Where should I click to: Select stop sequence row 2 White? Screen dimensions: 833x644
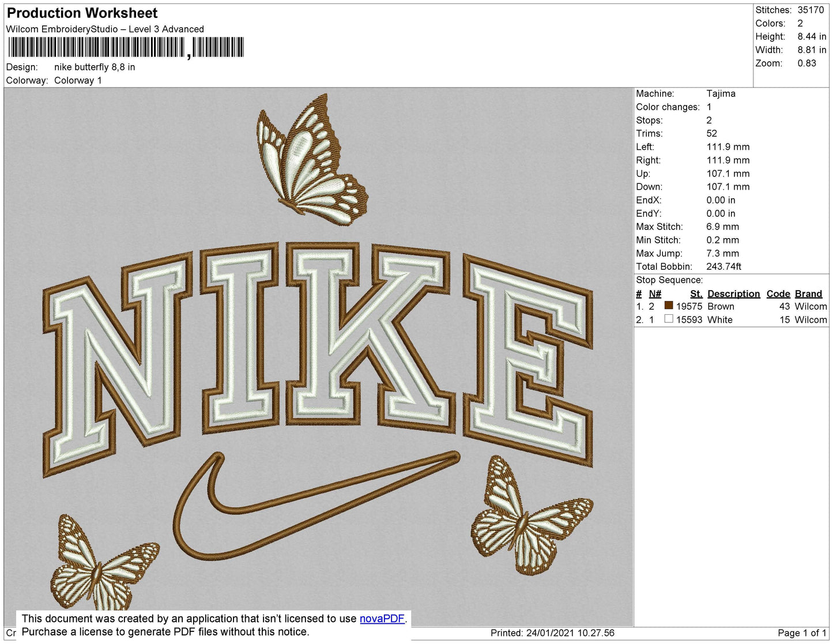pos(731,319)
